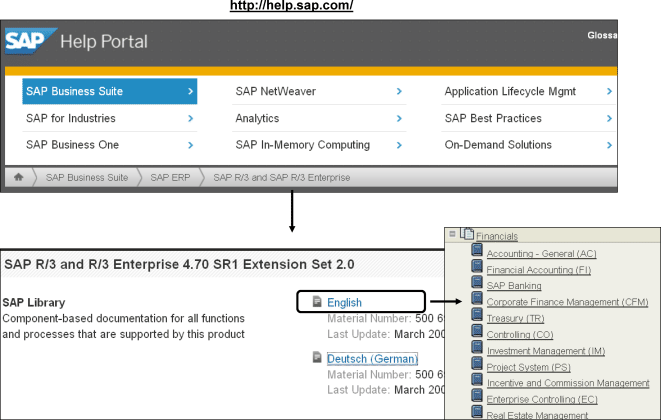Expand the SAP for Industries chevron
This screenshot has width=661, height=420.
(191, 118)
